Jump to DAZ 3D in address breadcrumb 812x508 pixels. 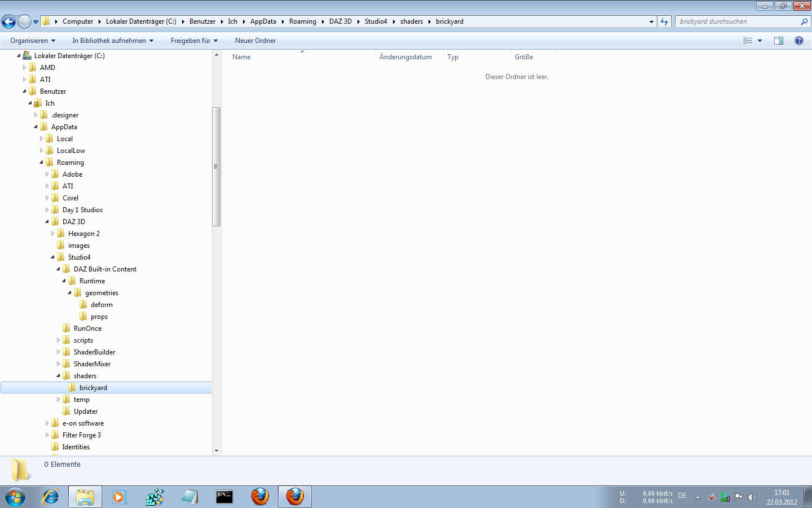[x=341, y=21]
